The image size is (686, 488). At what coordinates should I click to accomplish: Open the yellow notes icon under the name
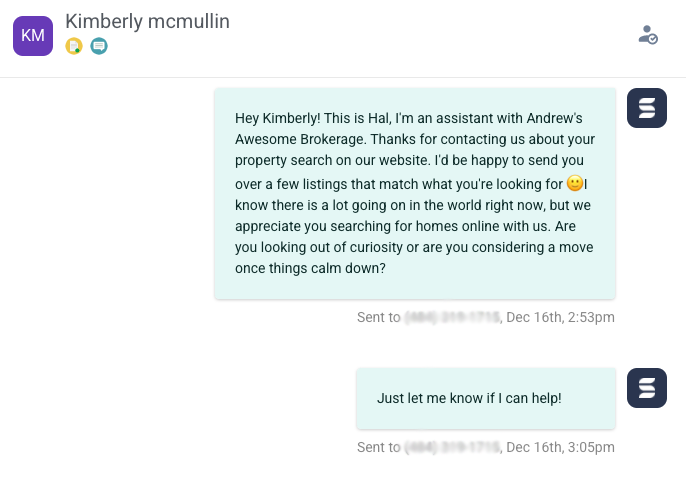pyautogui.click(x=74, y=46)
